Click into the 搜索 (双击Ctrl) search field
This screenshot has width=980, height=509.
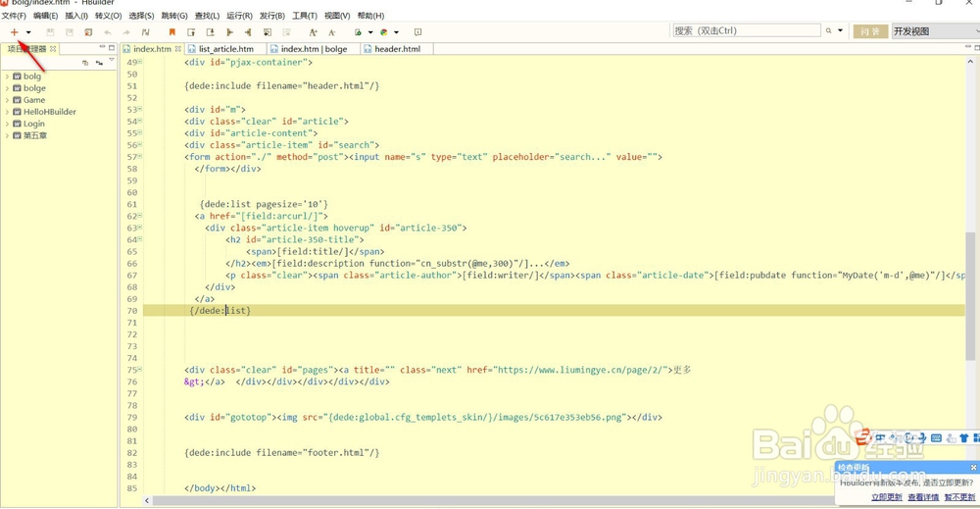pyautogui.click(x=746, y=30)
